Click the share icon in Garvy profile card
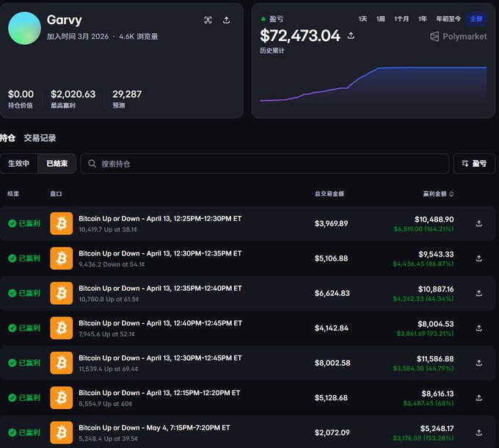The image size is (499, 448). point(226,20)
